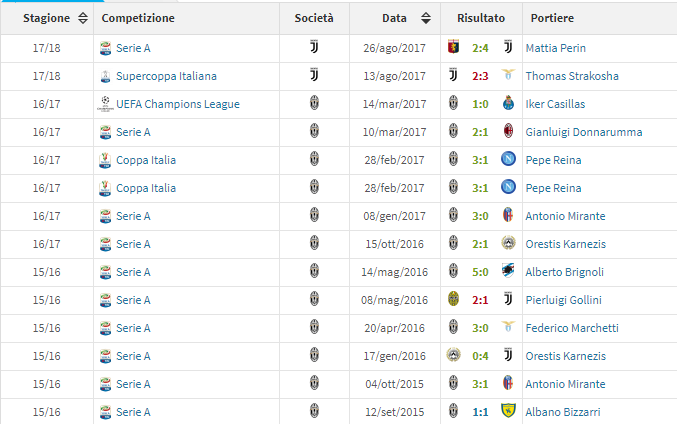Viewport: 677px width, 424px height.
Task: Click the Porto club crest icon
Action: pyautogui.click(x=509, y=103)
